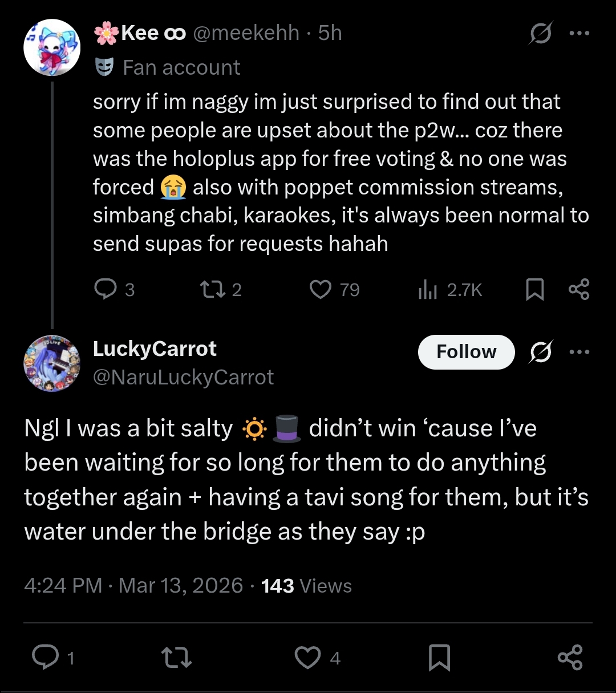Open @meekehh profile handle
Screen dimensions: 616x693
tap(246, 33)
